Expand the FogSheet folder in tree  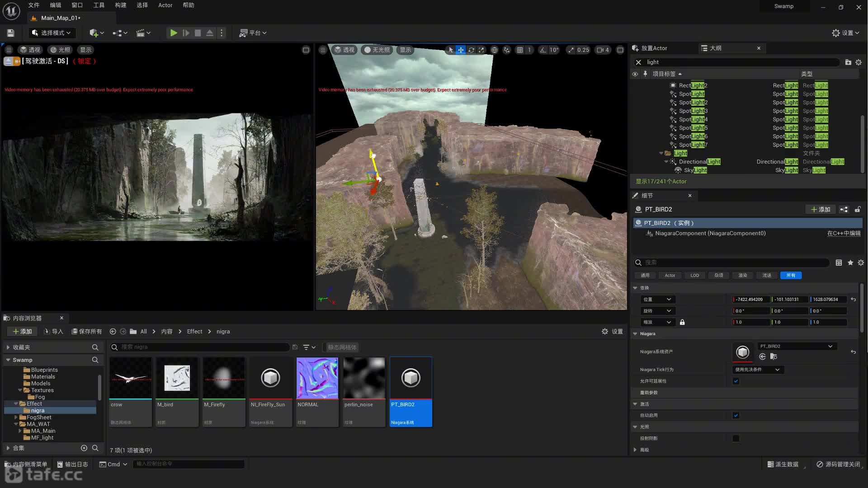(16, 418)
